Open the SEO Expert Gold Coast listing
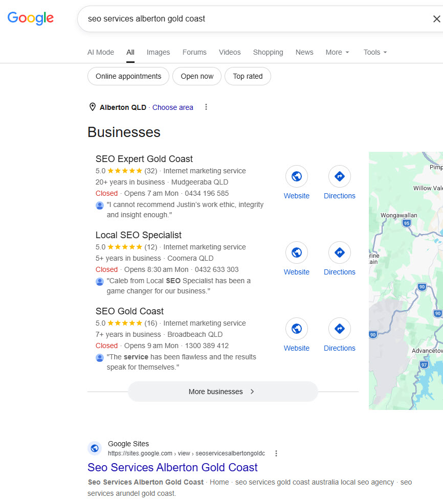The height and width of the screenshot is (504, 443). [x=144, y=159]
